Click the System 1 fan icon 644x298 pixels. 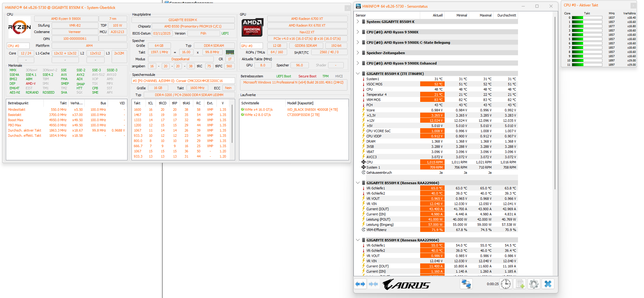pyautogui.click(x=364, y=167)
